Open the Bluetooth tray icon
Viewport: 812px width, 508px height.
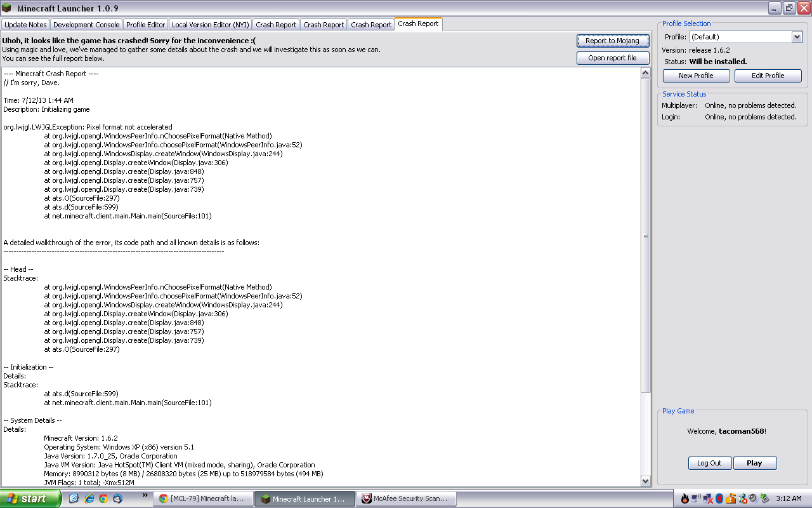(719, 498)
